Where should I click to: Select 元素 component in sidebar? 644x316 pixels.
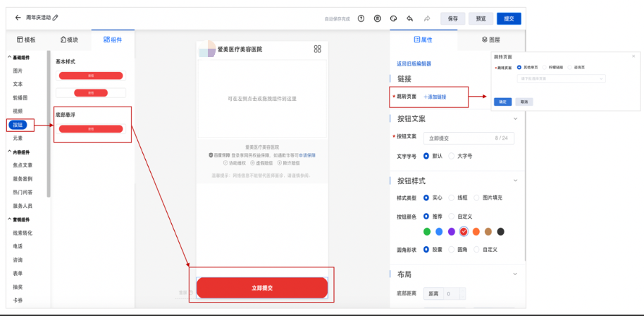pyautogui.click(x=18, y=139)
